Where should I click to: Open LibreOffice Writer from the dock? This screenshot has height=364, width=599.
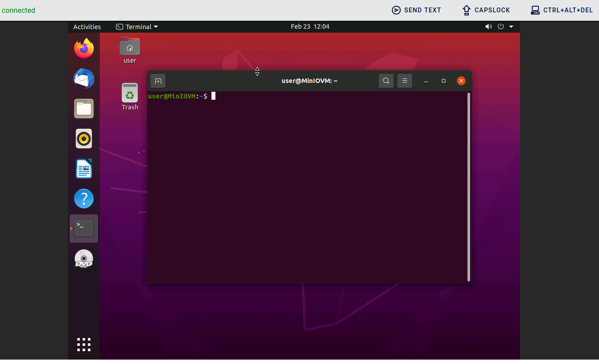click(84, 169)
